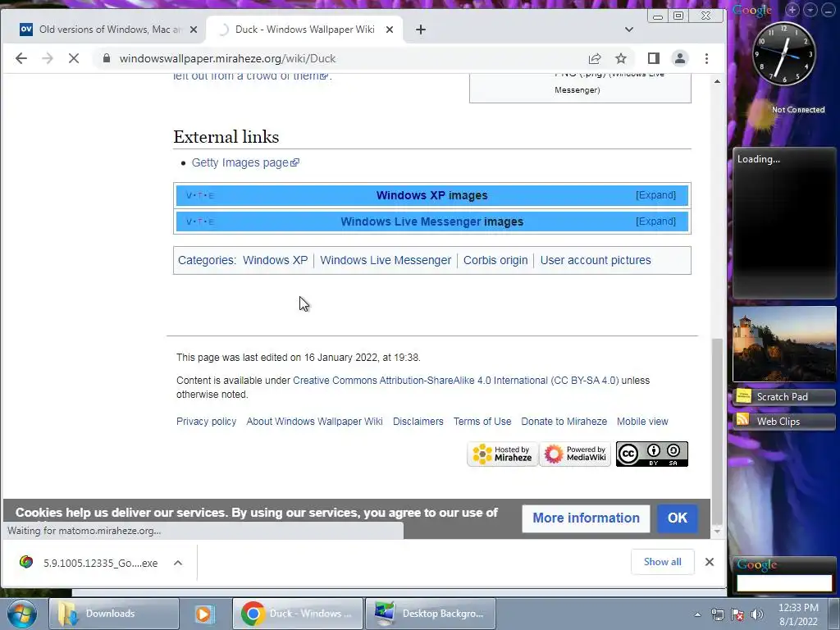This screenshot has height=630, width=840.
Task: Show hidden system tray icons
Action: pyautogui.click(x=697, y=614)
